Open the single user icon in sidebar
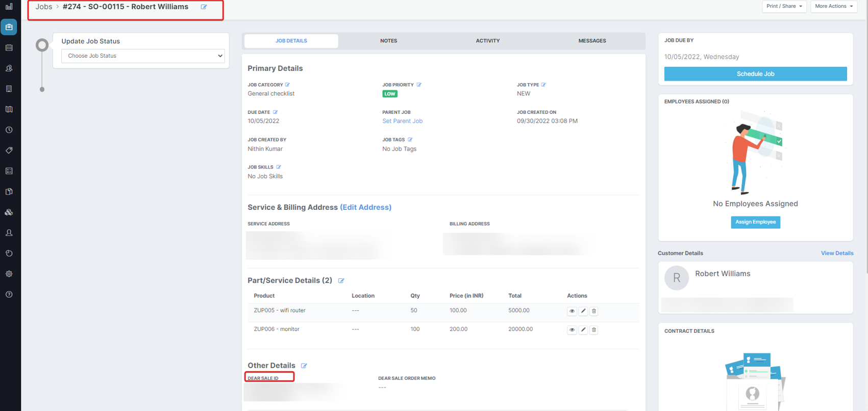 click(x=9, y=233)
